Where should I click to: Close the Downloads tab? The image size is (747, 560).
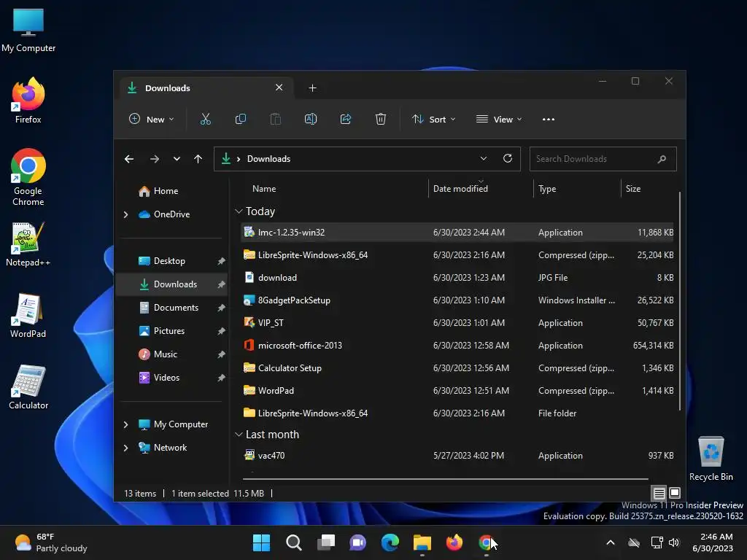pos(279,87)
